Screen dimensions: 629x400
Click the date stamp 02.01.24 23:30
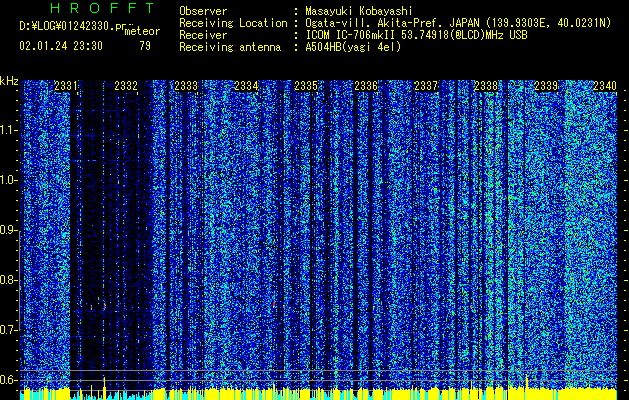(x=61, y=46)
